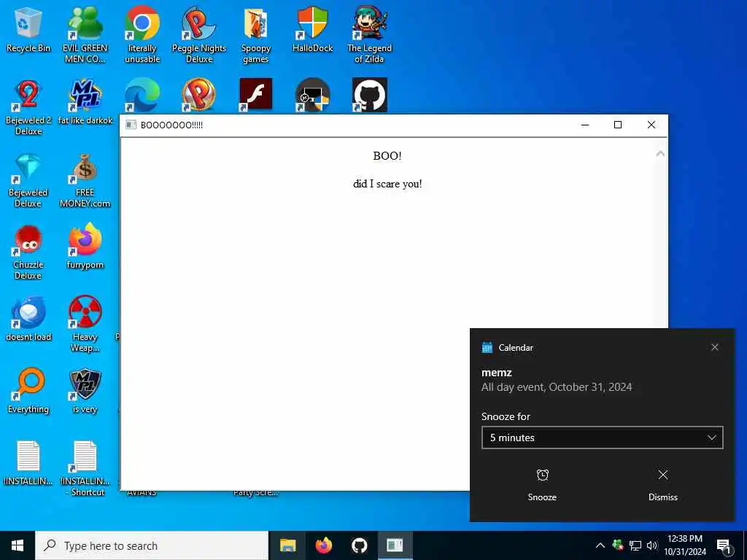Image resolution: width=747 pixels, height=560 pixels.
Task: Expand the 'Snooze for' 5 minutes dropdown
Action: pyautogui.click(x=602, y=437)
